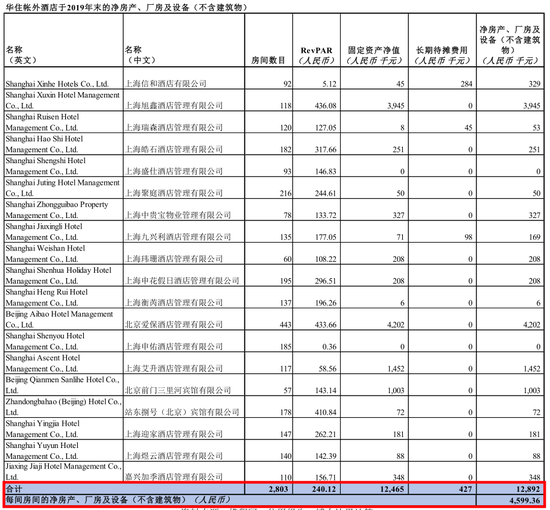Select the total rooms value 2,803
This screenshot has width=550, height=510.
(279, 489)
